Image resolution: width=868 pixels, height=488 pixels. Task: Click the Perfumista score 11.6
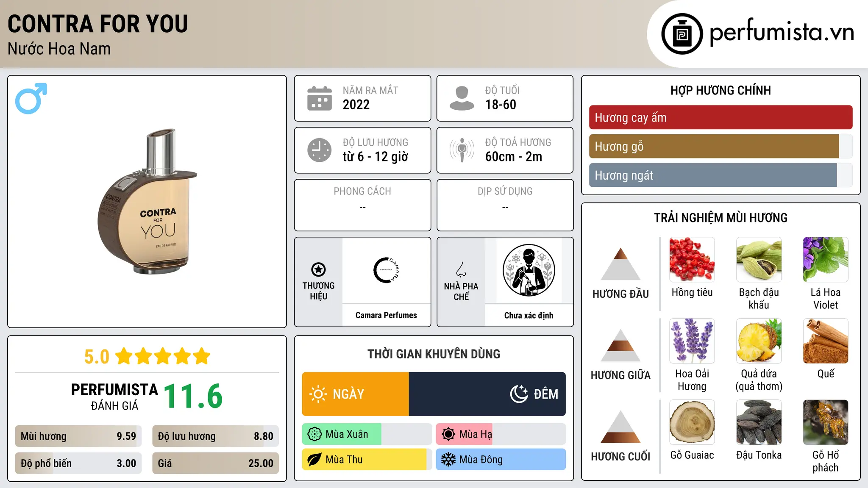coord(193,396)
